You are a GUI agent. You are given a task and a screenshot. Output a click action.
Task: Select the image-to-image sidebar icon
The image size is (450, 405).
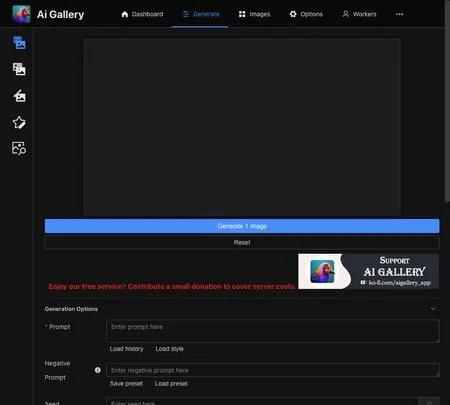19,69
